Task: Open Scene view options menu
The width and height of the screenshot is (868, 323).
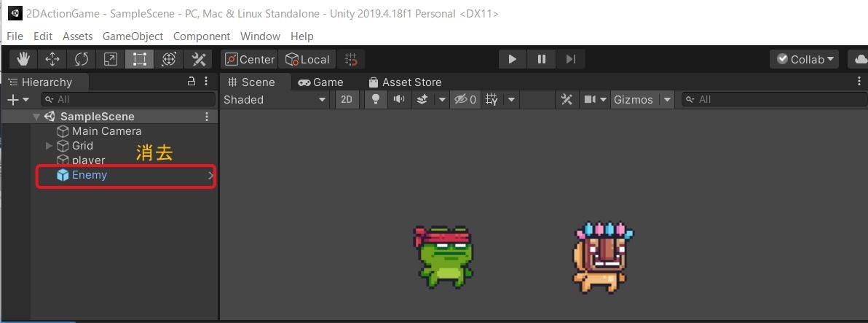Action: tap(860, 82)
